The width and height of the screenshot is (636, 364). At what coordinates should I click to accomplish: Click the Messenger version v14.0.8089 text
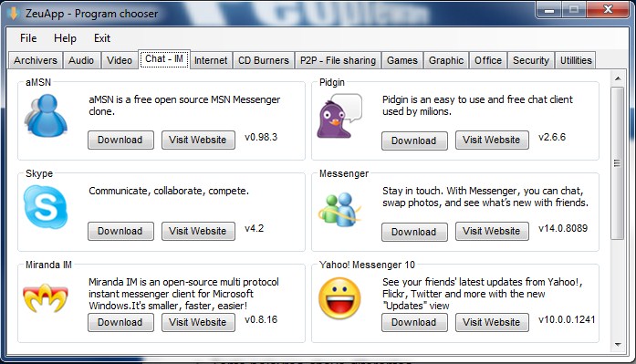click(563, 228)
